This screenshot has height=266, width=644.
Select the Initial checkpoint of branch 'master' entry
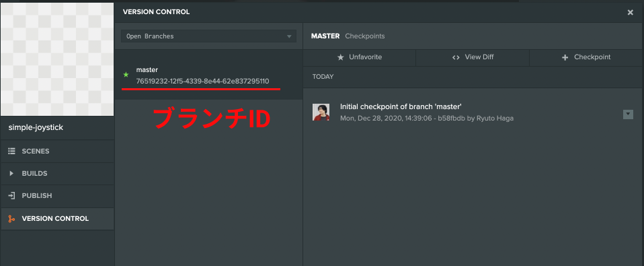coord(473,112)
